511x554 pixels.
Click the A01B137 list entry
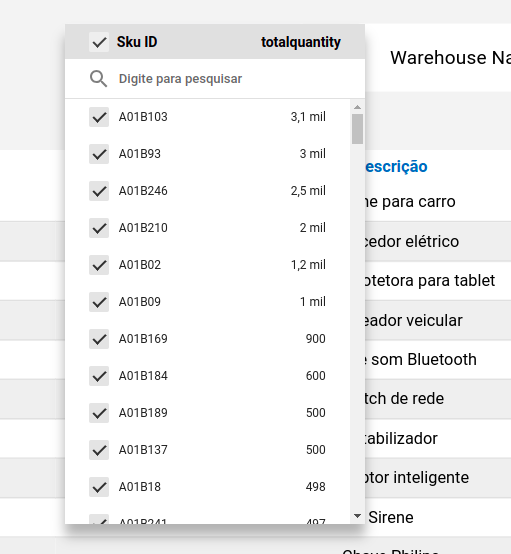(207, 450)
